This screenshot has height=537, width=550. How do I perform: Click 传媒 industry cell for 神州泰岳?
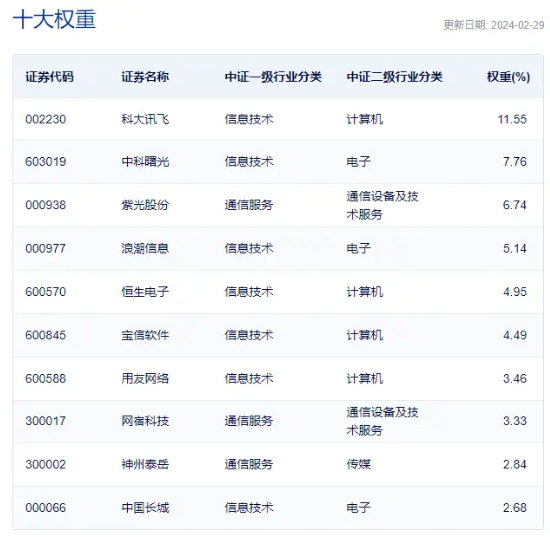pos(358,464)
